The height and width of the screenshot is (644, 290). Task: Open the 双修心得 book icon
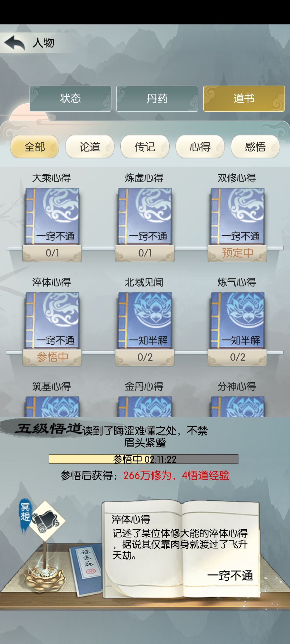pos(237,216)
